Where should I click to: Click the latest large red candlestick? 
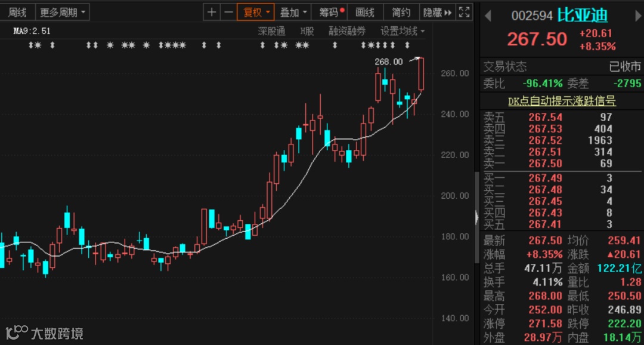click(x=422, y=73)
